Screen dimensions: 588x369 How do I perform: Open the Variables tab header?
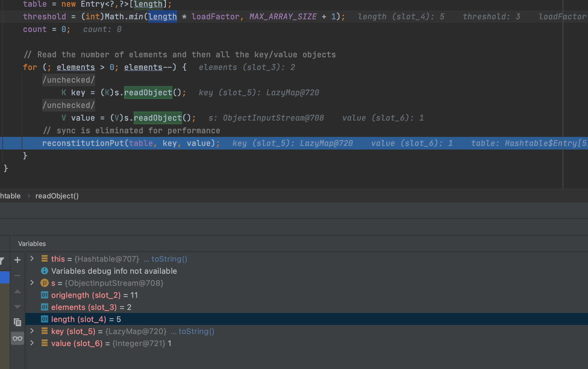32,244
